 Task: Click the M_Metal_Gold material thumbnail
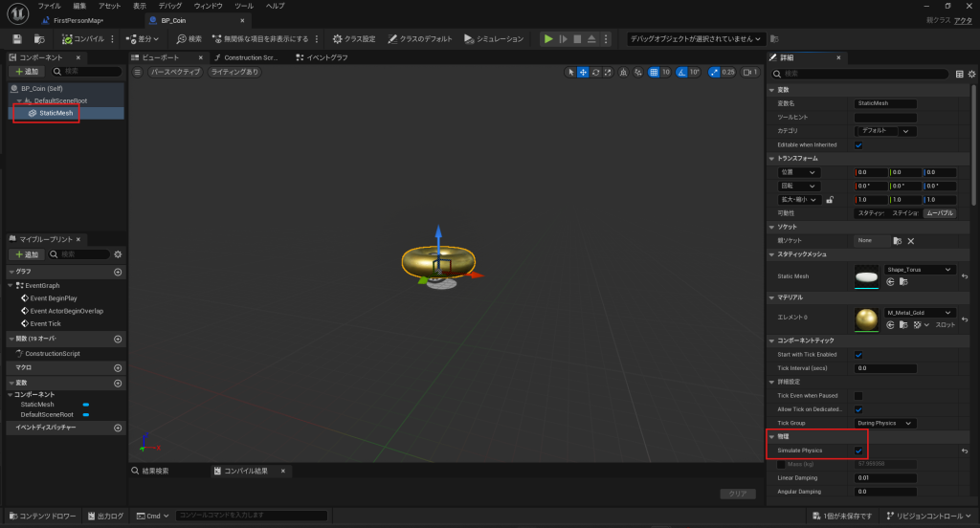868,319
